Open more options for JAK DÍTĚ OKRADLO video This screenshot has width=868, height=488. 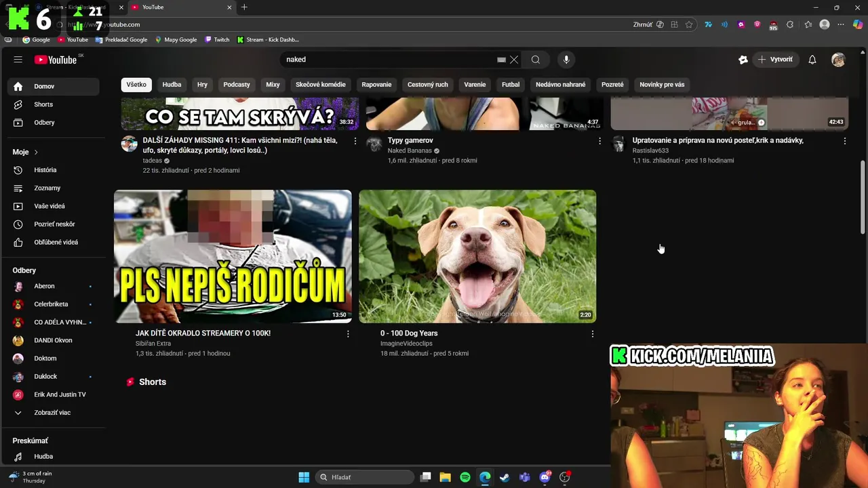pos(348,334)
